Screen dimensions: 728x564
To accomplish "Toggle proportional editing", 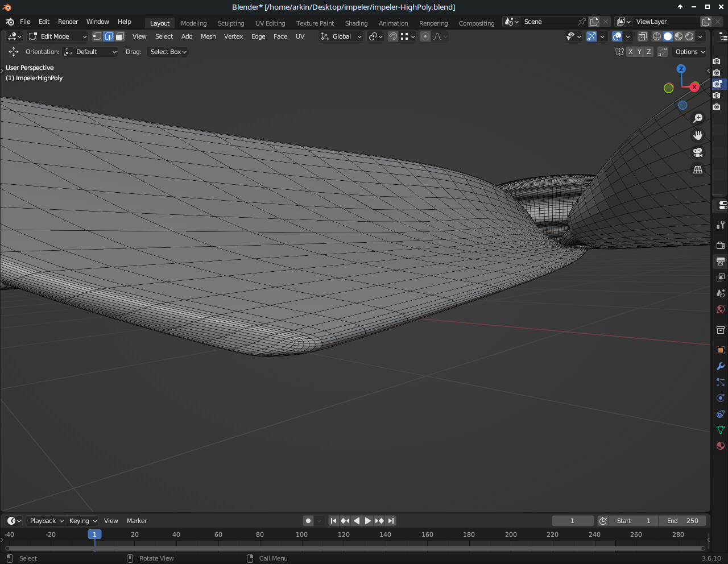I will pyautogui.click(x=425, y=36).
